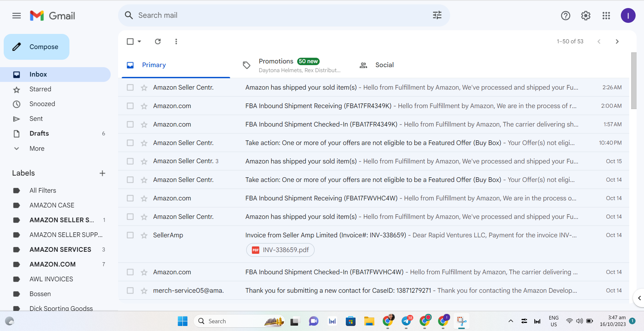Open Telegram from the taskbar
Image resolution: width=644 pixels, height=331 pixels.
click(x=406, y=321)
